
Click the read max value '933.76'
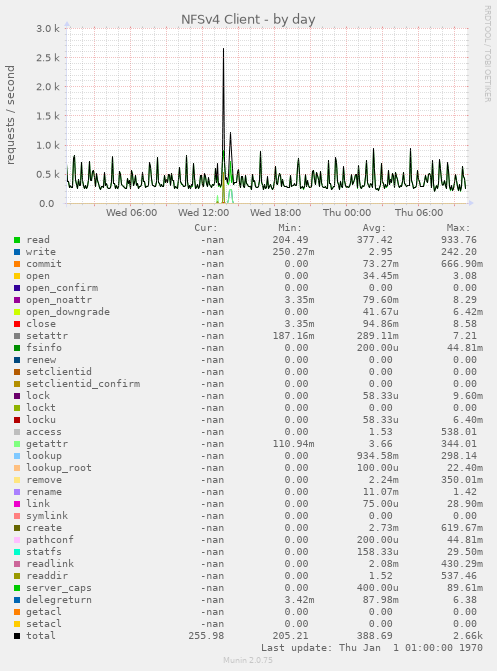(x=459, y=240)
